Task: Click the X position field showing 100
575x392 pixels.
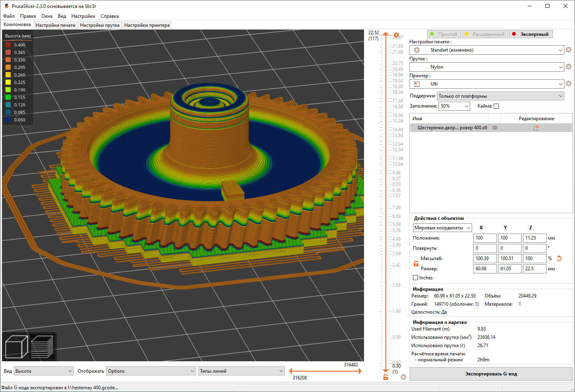Action: click(485, 238)
